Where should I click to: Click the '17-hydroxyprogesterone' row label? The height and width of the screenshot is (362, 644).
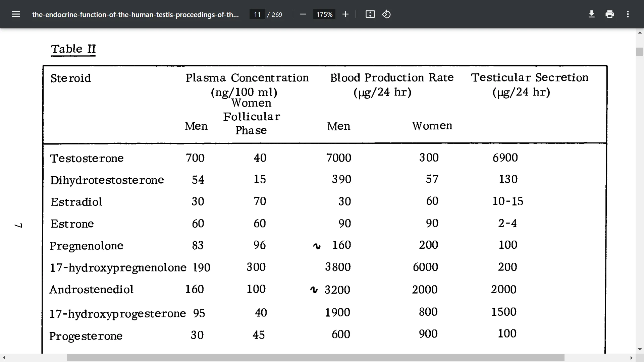118,313
